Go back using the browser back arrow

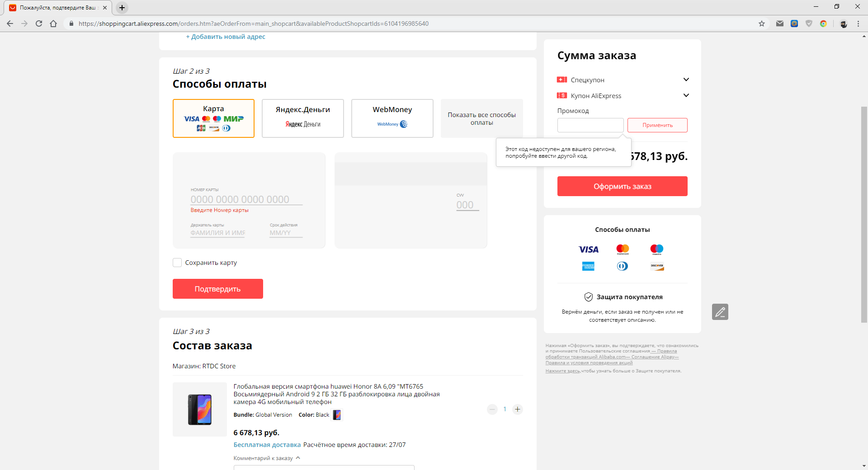click(10, 23)
